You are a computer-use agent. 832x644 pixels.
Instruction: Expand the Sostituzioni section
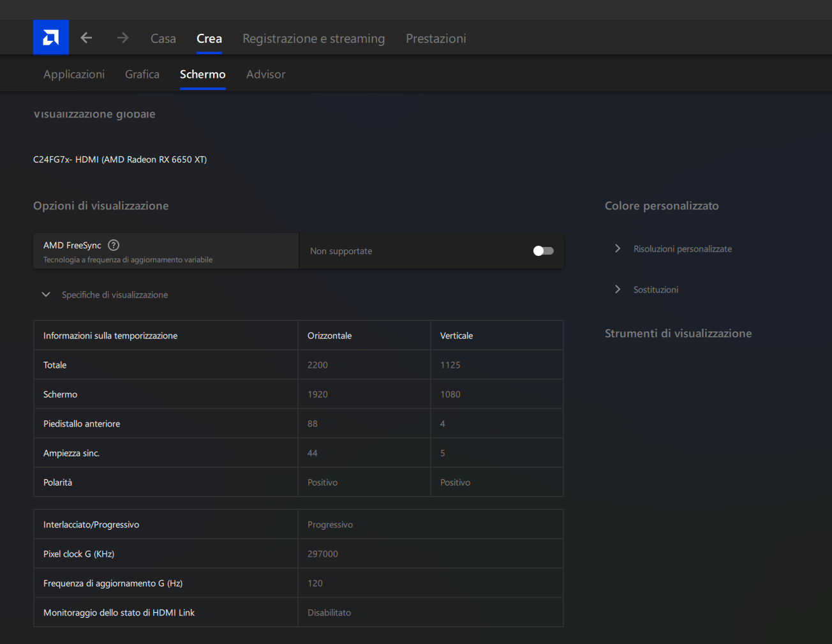click(618, 289)
